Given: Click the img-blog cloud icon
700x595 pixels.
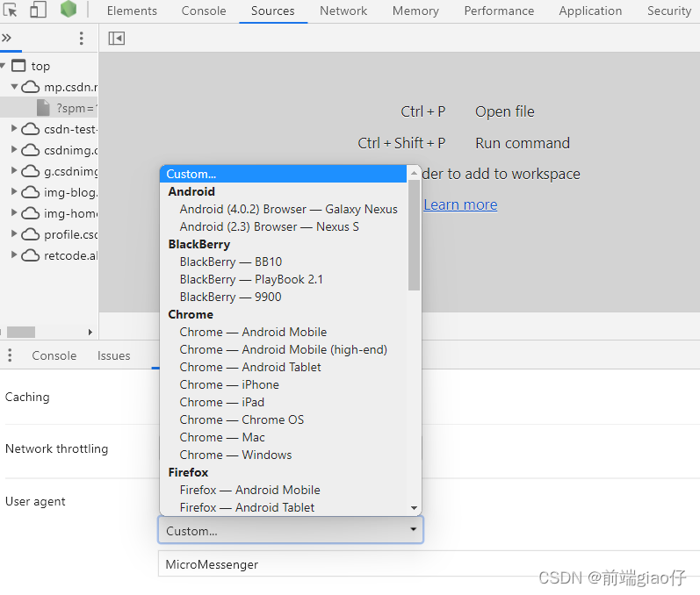Looking at the screenshot, I should click(31, 192).
